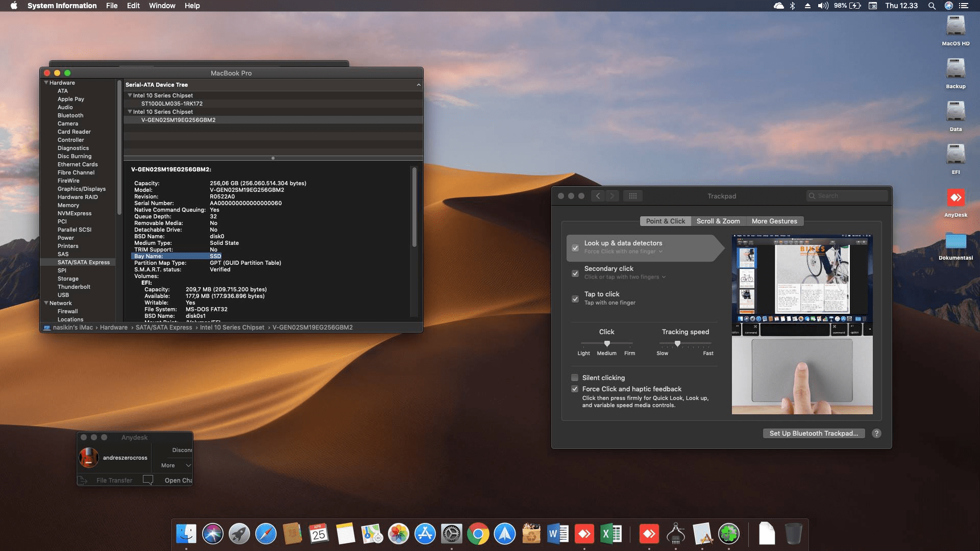Screen dimensions: 980x551
Task: Open Force Click with one finger dropdown
Action: [x=623, y=252]
